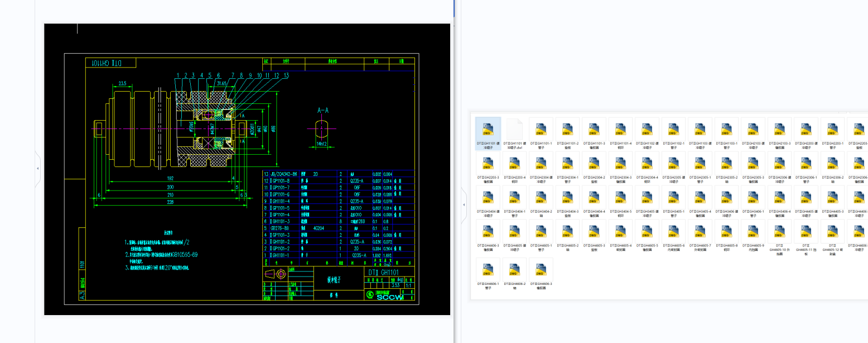868x343 pixels.
Task: Select the DTⅡGH2203-3 DWG file
Action: [488, 168]
